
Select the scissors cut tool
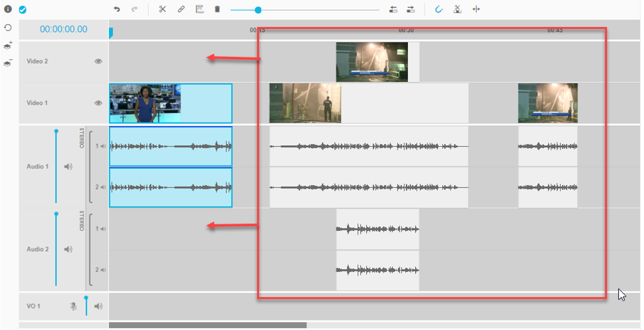pos(163,9)
